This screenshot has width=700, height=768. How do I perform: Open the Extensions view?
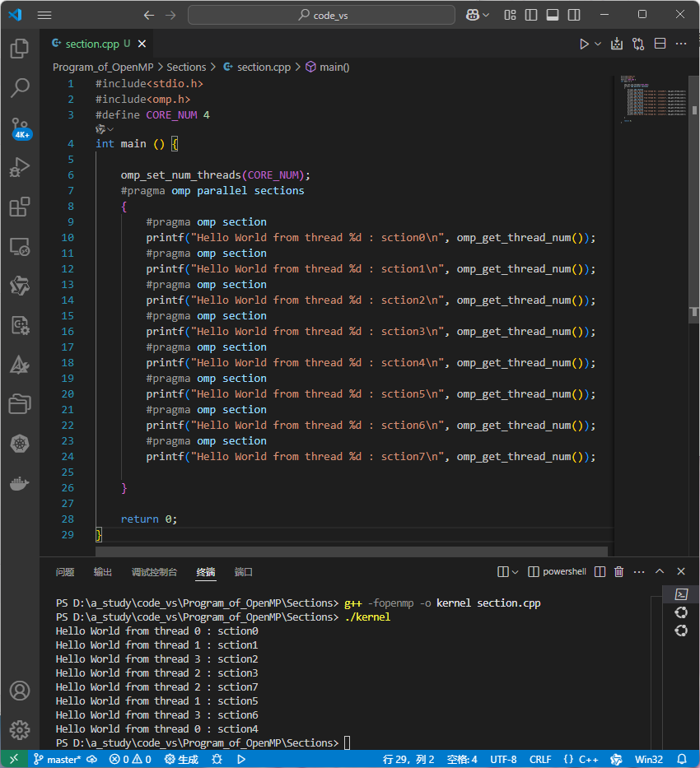pyautogui.click(x=20, y=207)
